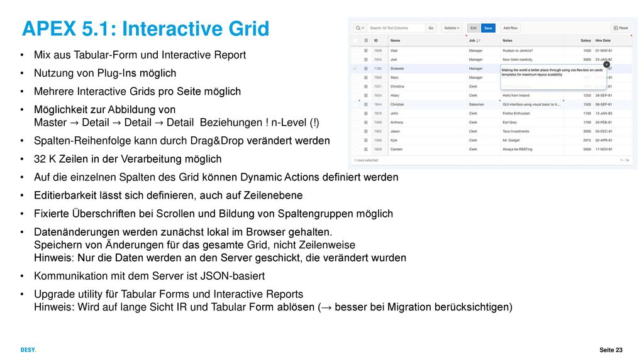Click the note "Hello from Ireland"
644x362 pixels.
pos(516,96)
